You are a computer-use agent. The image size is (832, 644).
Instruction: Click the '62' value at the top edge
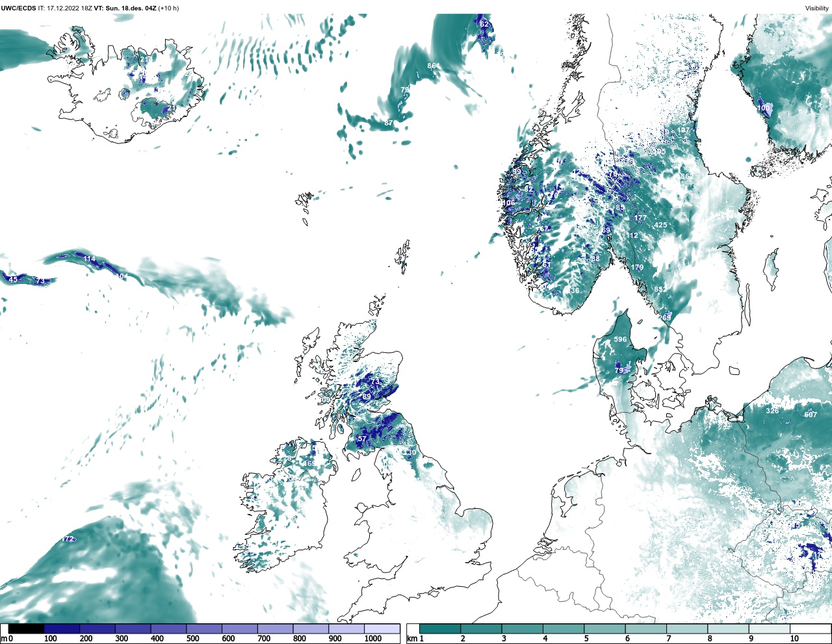(x=484, y=24)
